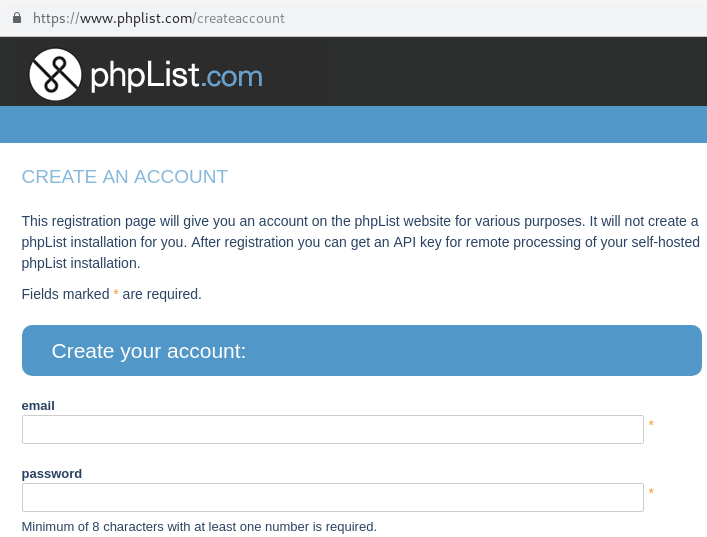Click the asterisk in the "Fields marked" sentence
The image size is (707, 537).
[x=116, y=294]
